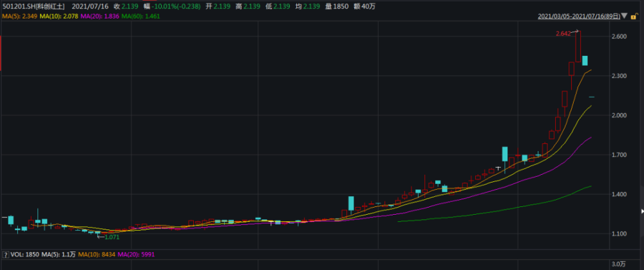Viewport: 644px width, 270px height.
Task: Click the tall red candlestick at the 2.642 peak
Action: (x=578, y=46)
